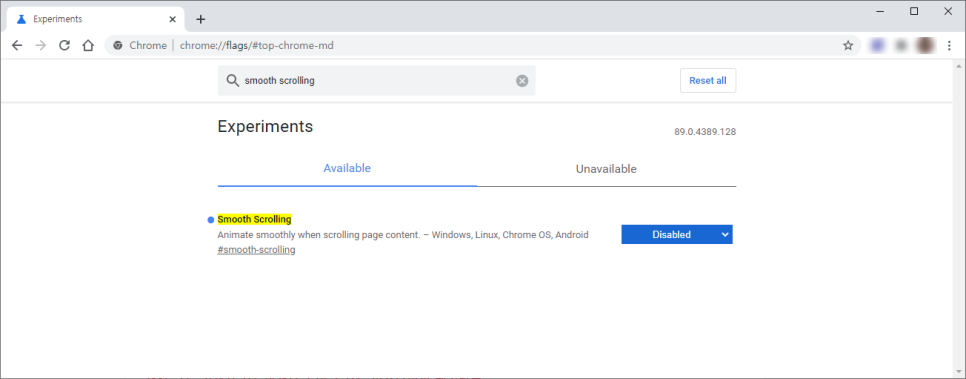Image resolution: width=966 pixels, height=379 pixels.
Task: Clear the smooth scrolling search text
Action: click(522, 81)
